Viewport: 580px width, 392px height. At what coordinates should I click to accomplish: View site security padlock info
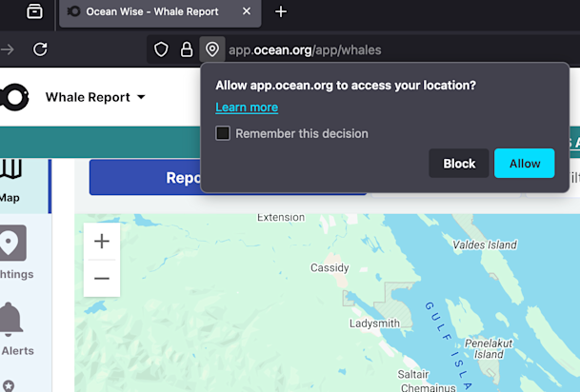tap(187, 49)
